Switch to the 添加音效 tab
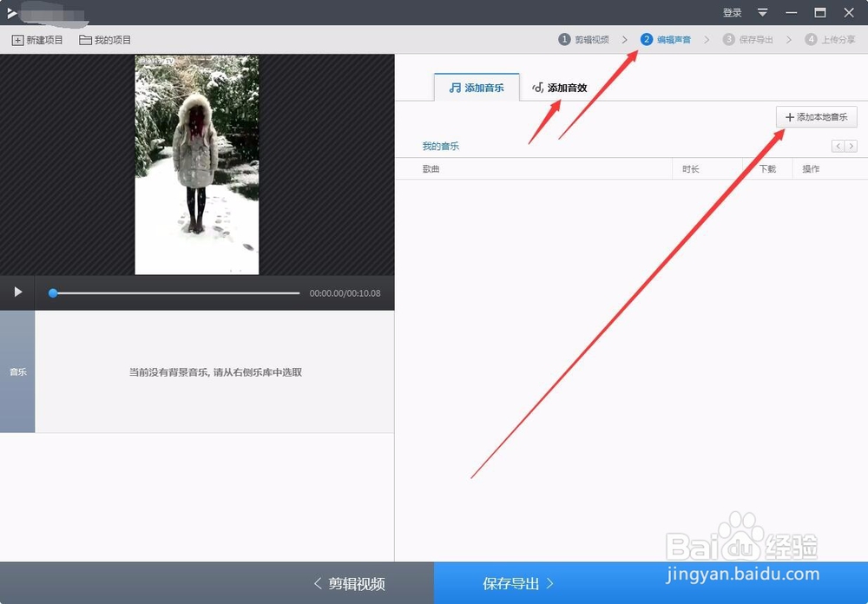The height and width of the screenshot is (604, 868). point(560,87)
